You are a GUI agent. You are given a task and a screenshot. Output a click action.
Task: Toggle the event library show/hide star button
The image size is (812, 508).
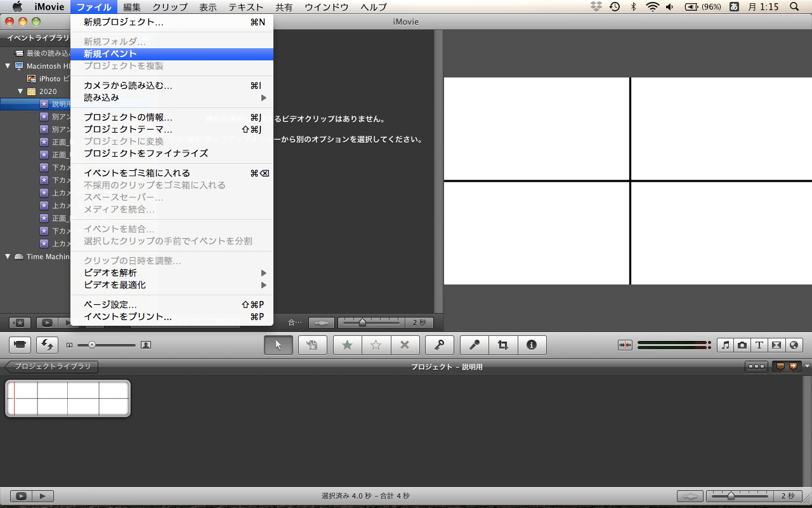point(20,323)
